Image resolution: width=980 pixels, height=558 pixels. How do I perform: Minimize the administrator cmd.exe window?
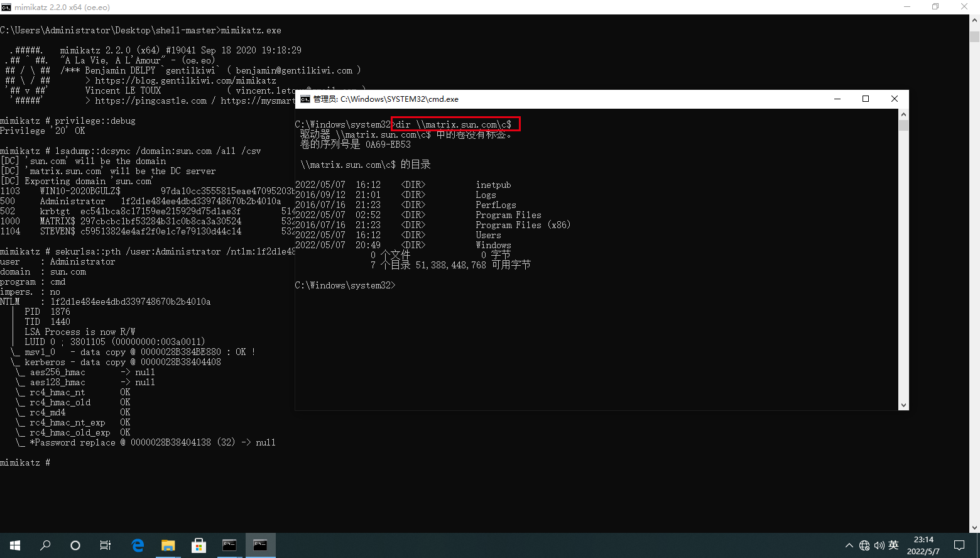[837, 99]
